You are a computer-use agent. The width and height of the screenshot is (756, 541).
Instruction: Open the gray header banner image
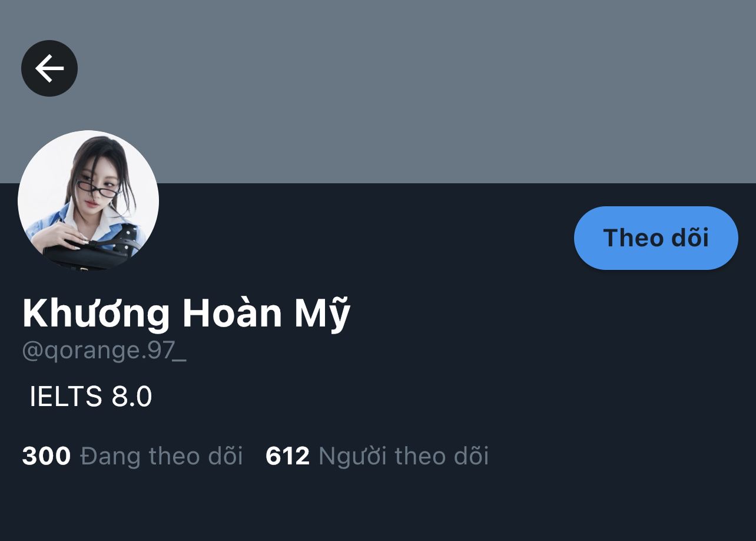[378, 91]
